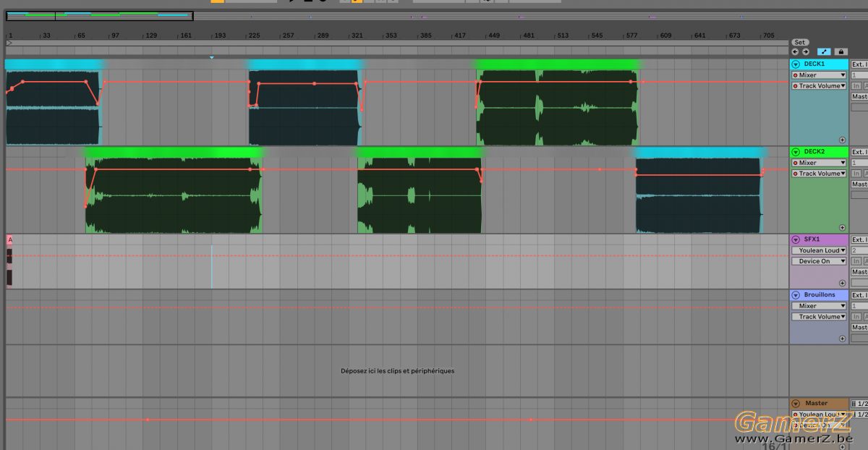Open DECK1 Ext. In input type chooser
The image size is (868, 450).
pos(859,64)
